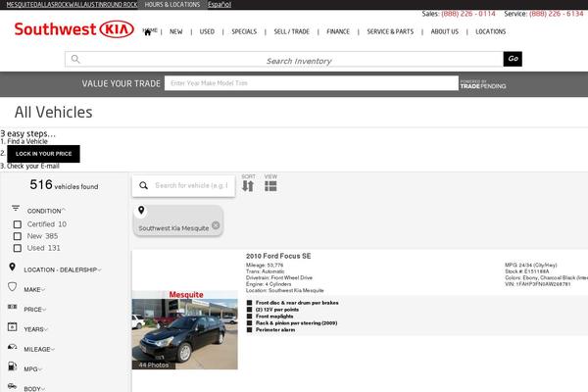Open the Hours & Locations link
The width and height of the screenshot is (588, 392).
point(172,5)
